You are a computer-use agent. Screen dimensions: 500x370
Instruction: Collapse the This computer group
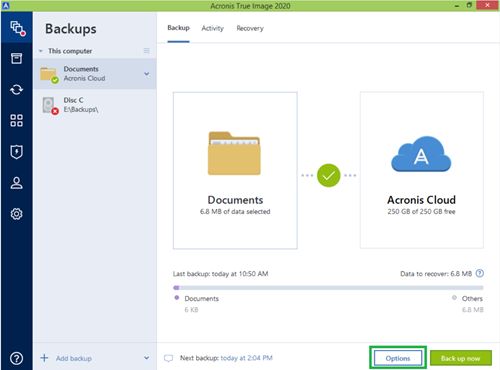click(x=41, y=51)
